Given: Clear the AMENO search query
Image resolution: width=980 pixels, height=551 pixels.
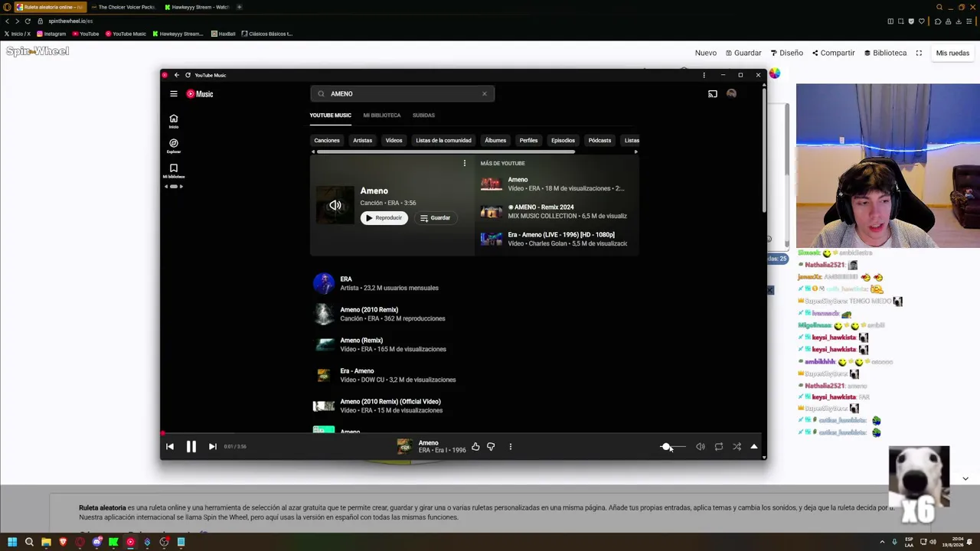Looking at the screenshot, I should 484,94.
